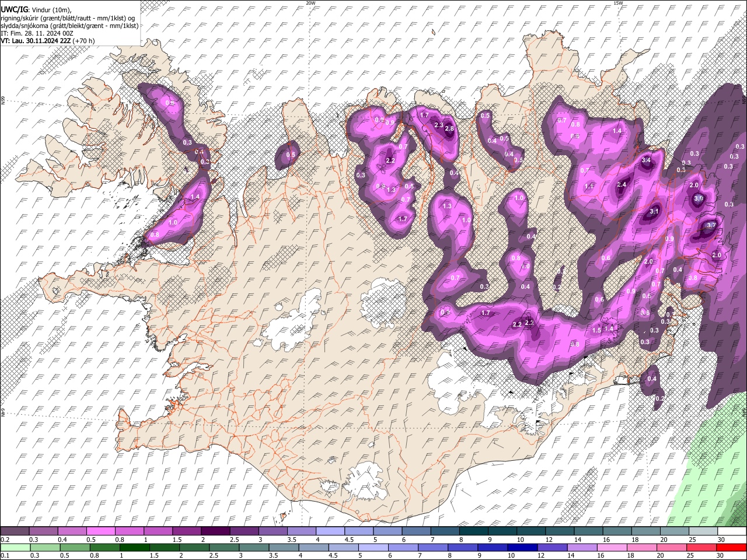Viewport: 747px width, 560px height.
Task: Click the 'VT: Lau. 30.11.2024 22Z (+70 h)' line
Action: (48, 41)
